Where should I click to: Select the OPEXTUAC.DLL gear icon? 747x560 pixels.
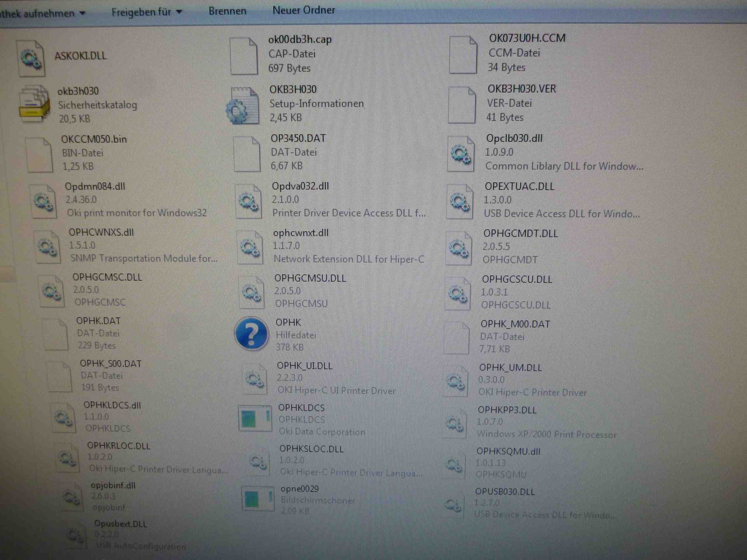(x=459, y=202)
